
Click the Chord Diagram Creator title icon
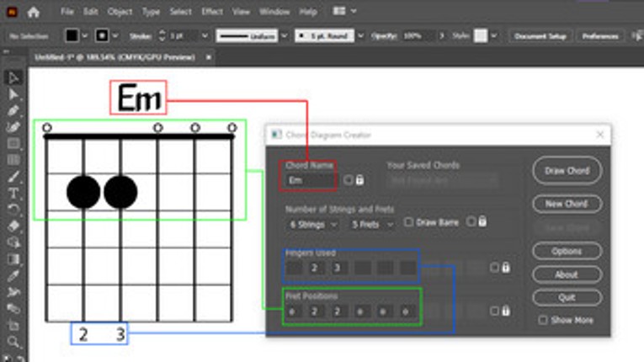(x=276, y=135)
